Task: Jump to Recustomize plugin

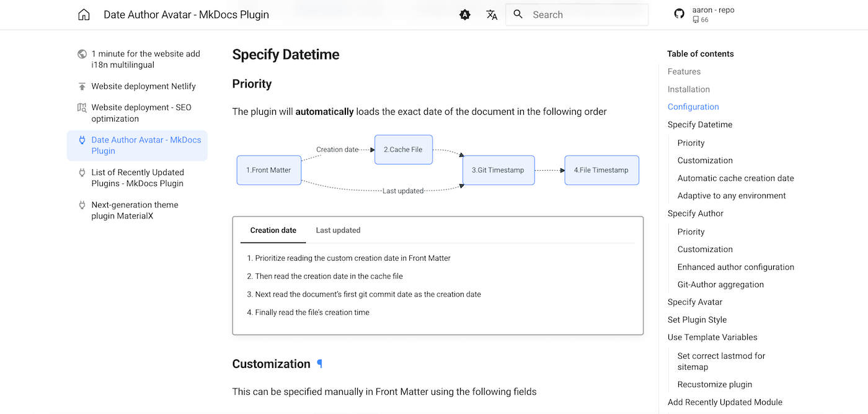Action: (x=714, y=384)
